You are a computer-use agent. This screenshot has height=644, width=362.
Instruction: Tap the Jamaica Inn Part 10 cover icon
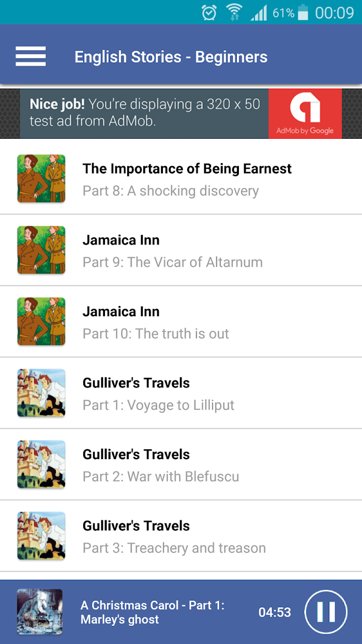coord(41,321)
